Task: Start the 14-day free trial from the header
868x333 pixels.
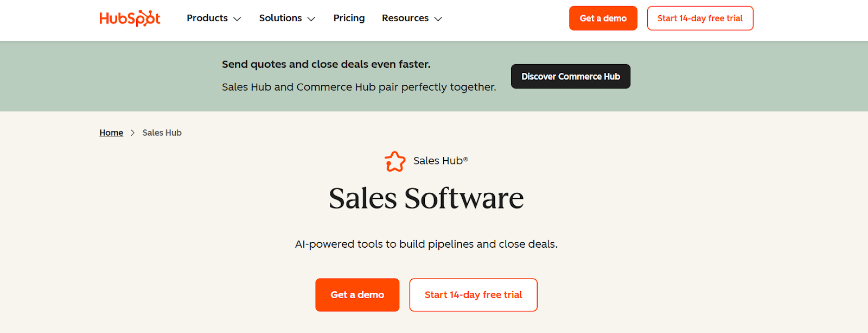Action: point(699,18)
